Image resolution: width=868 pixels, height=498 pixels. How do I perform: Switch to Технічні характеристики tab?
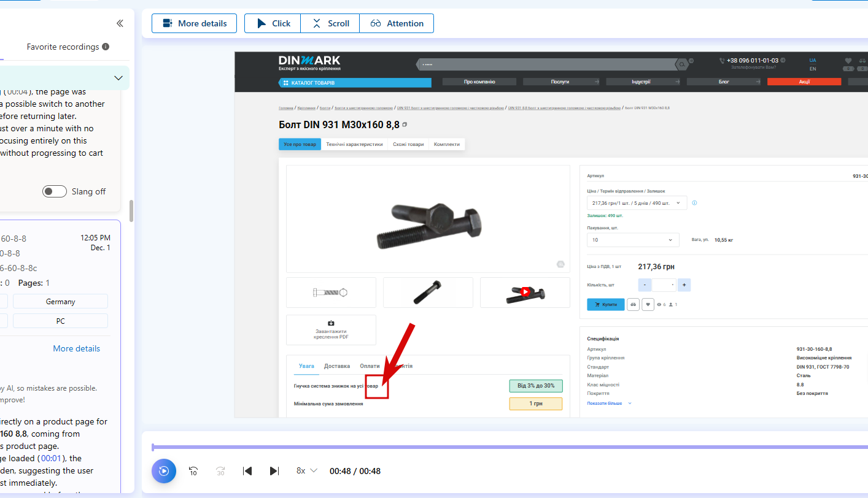(x=354, y=144)
